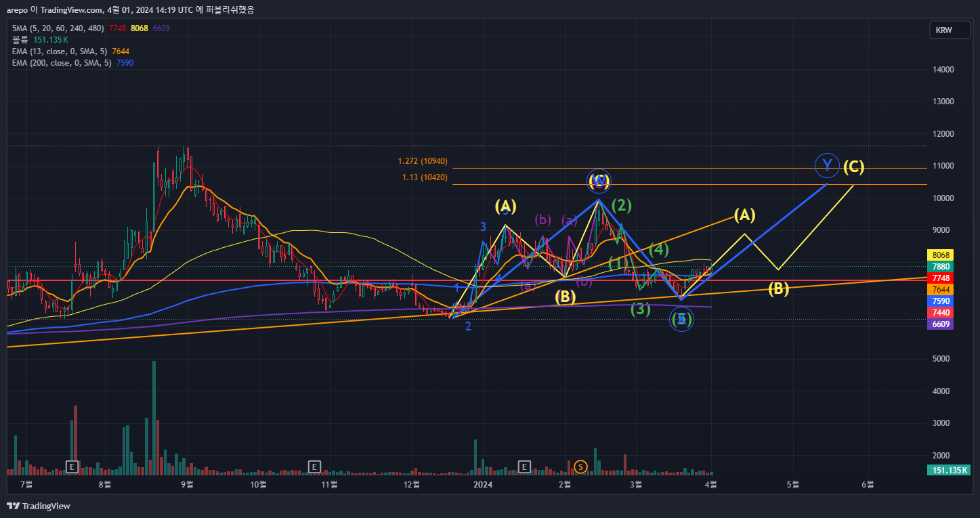Open the E earnings marker just before 11월
980x518 pixels.
(314, 466)
